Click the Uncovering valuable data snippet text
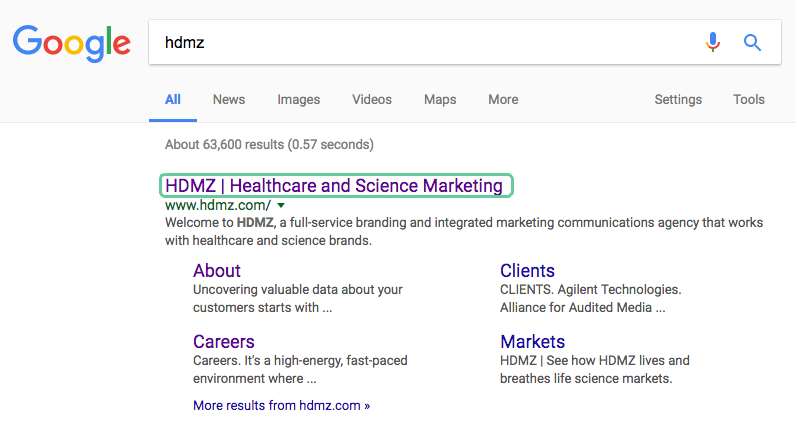This screenshot has height=427, width=797. [298, 298]
